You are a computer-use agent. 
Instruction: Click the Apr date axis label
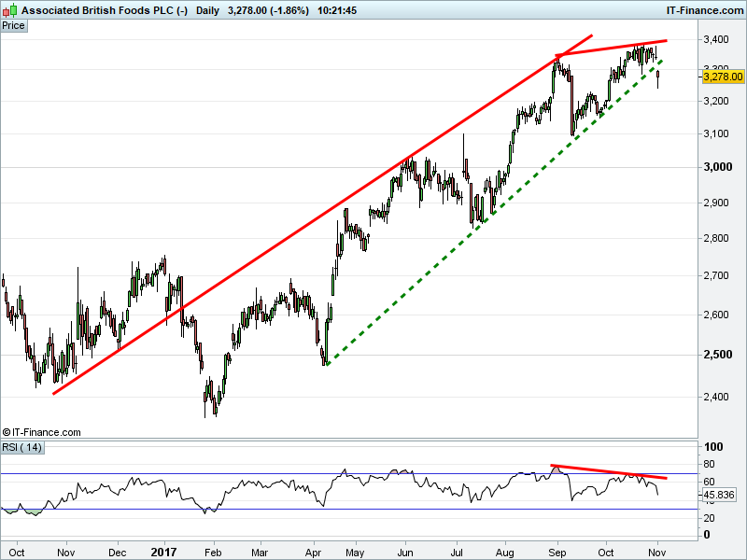point(313,553)
